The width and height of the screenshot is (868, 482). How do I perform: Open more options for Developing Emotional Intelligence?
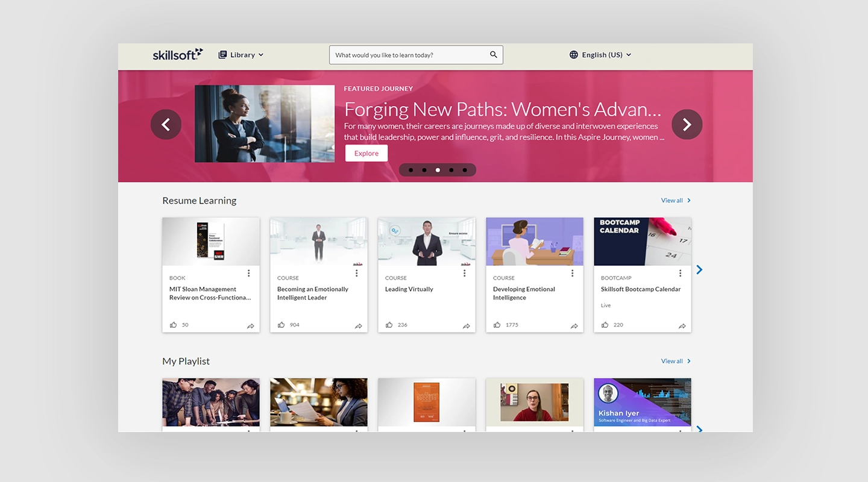pyautogui.click(x=572, y=274)
